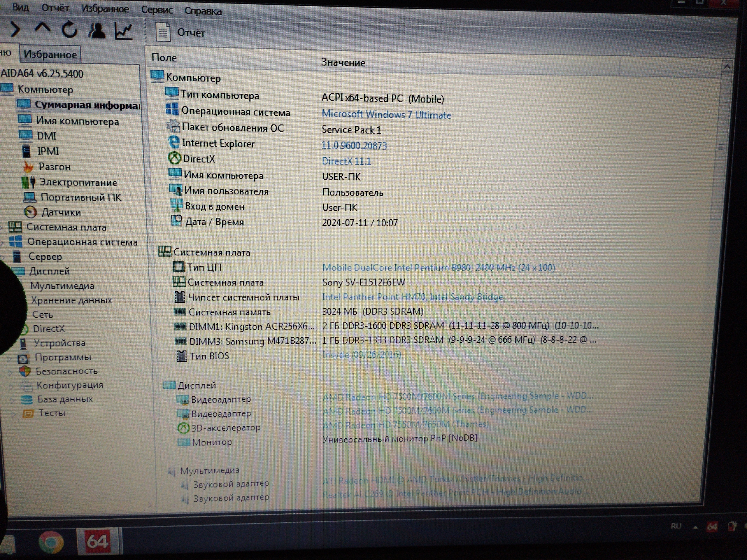
Task: Click the Internet Explorer row icon
Action: click(x=174, y=142)
